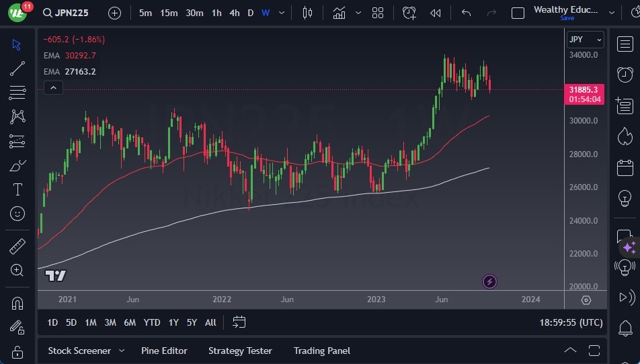Viewport: 640px width, 364px height.
Task: Collapse the indicator legend chevron
Action: point(52,87)
